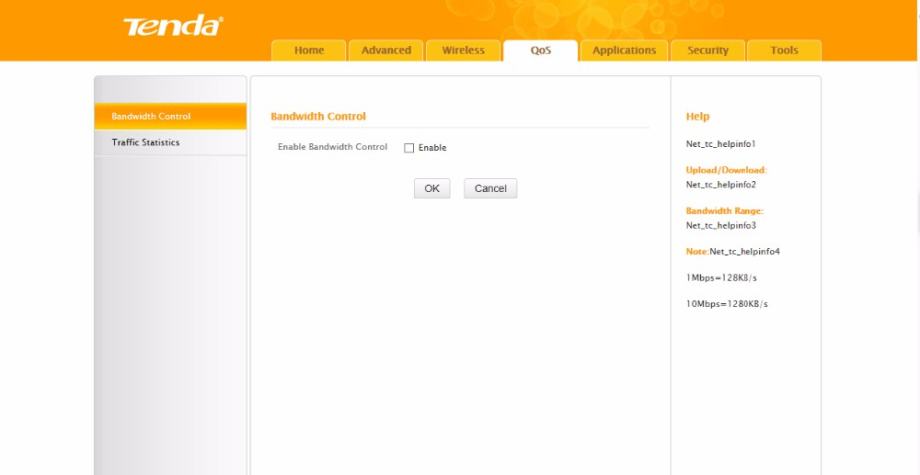Select Bandwidth Control in the sidebar
This screenshot has width=920, height=475.
pos(151,117)
